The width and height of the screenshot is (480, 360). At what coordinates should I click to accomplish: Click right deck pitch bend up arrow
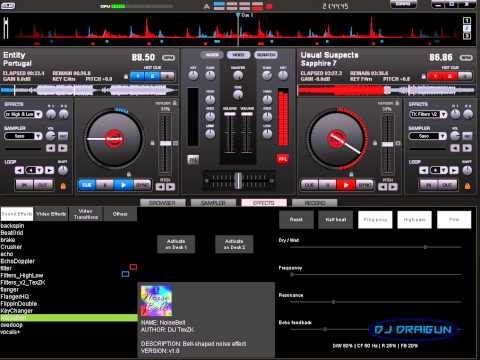393,187
